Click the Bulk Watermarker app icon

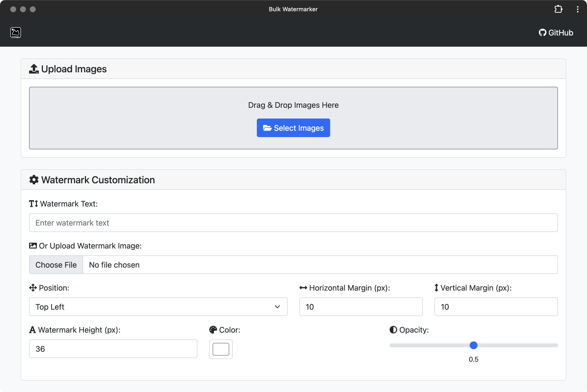[x=15, y=32]
